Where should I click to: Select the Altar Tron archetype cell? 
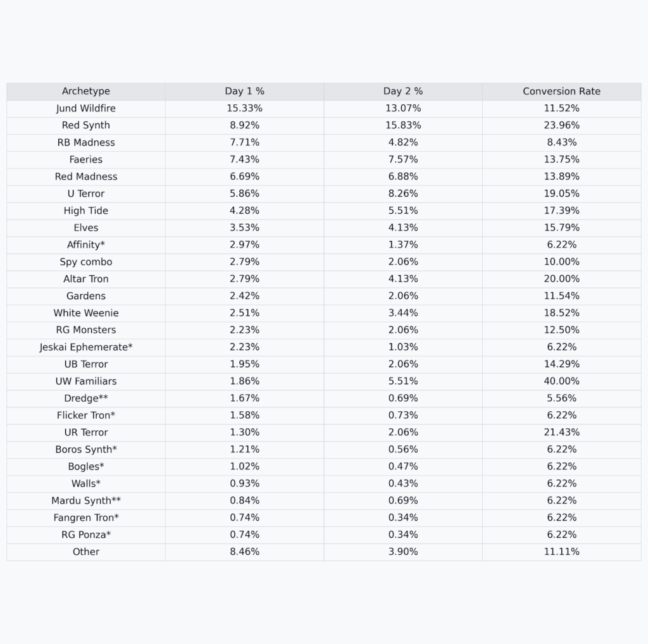[x=86, y=279]
